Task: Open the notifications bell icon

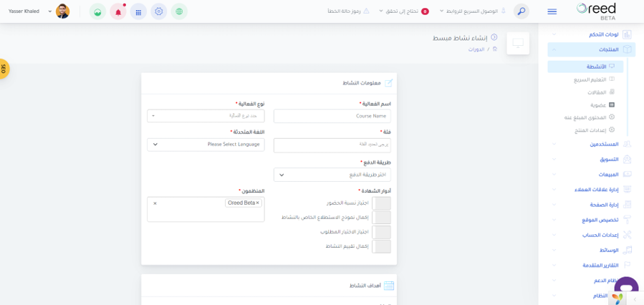Action: 118,11
